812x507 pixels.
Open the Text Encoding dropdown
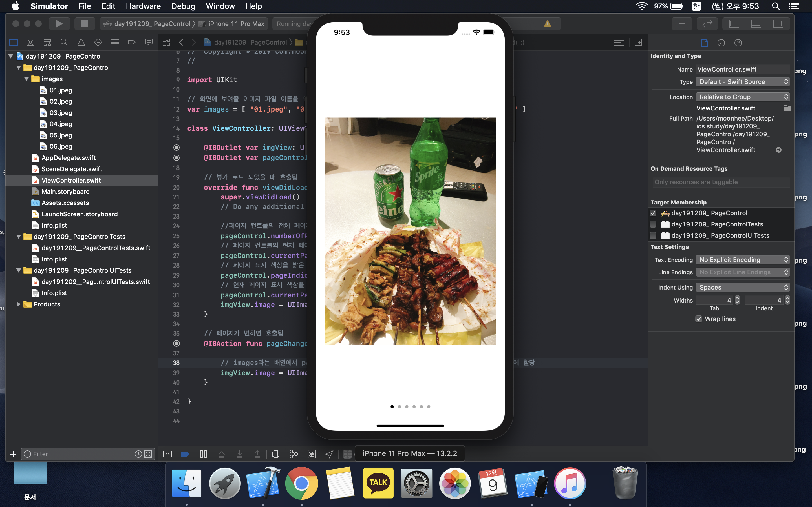[x=742, y=260]
